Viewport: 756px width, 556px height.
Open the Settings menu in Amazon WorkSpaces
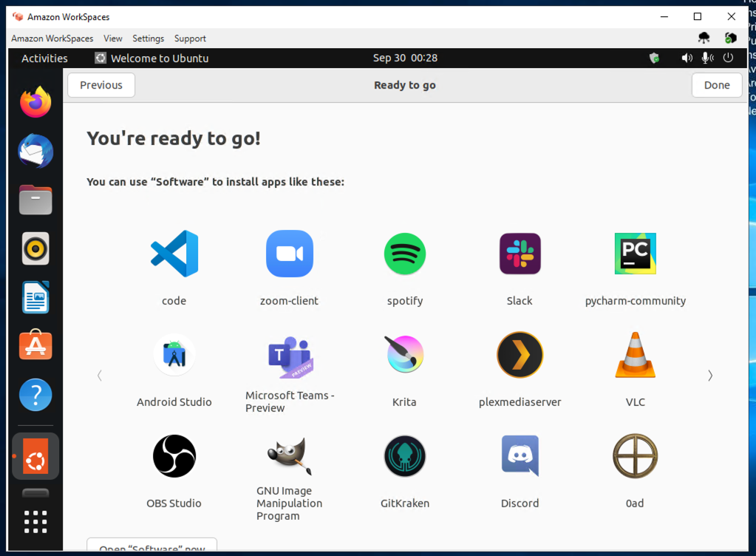[x=148, y=38]
